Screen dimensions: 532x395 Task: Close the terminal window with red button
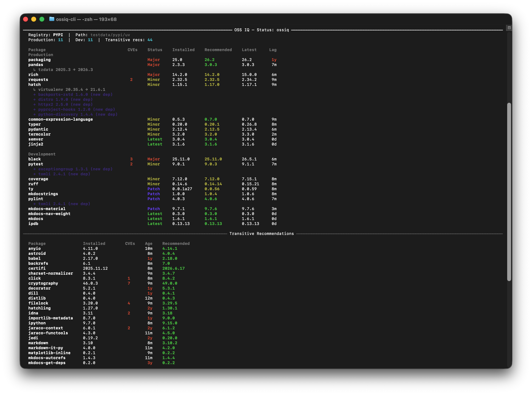(26, 19)
